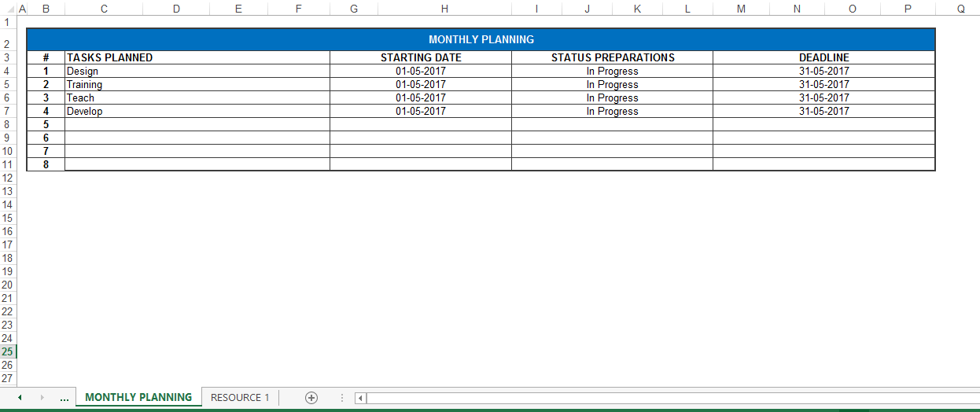Select the TASKS PLANNED header cell
The image size is (980, 412).
point(197,57)
